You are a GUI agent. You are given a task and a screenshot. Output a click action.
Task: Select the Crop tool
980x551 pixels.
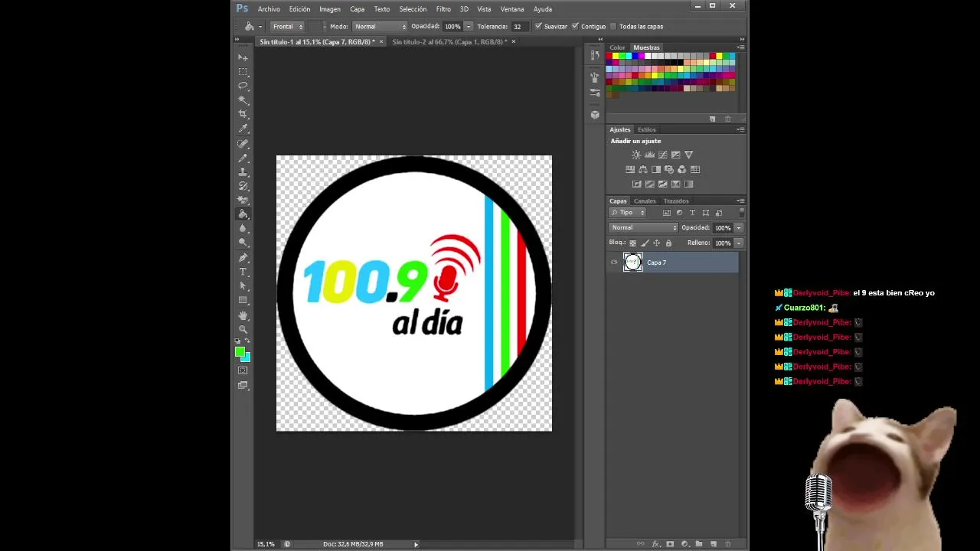pos(243,114)
